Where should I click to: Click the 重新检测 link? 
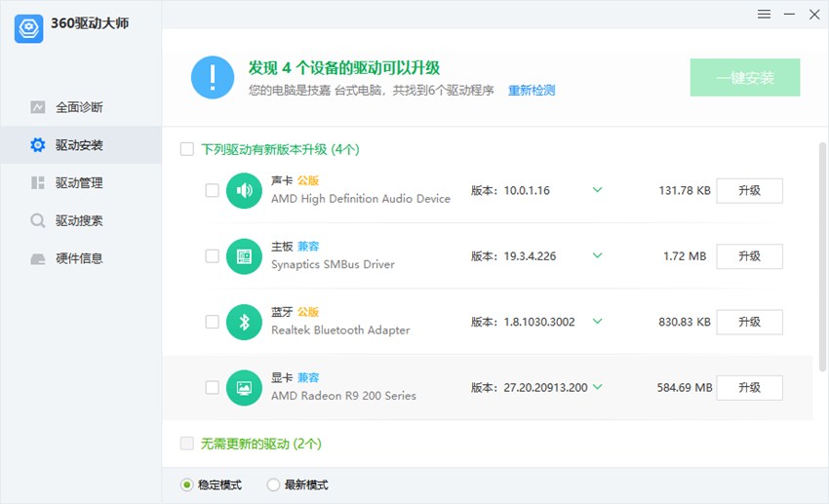tap(532, 91)
